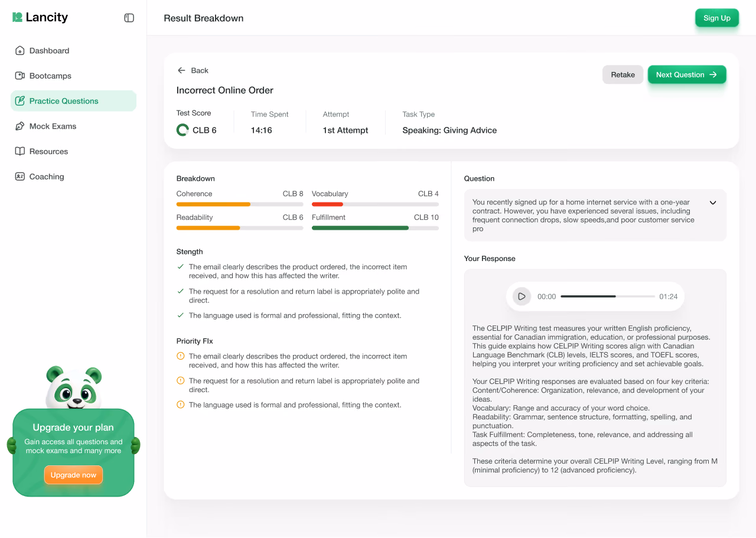The height and width of the screenshot is (538, 756).
Task: Click the 'CLB 10' Fulfillment score
Action: [x=426, y=217]
